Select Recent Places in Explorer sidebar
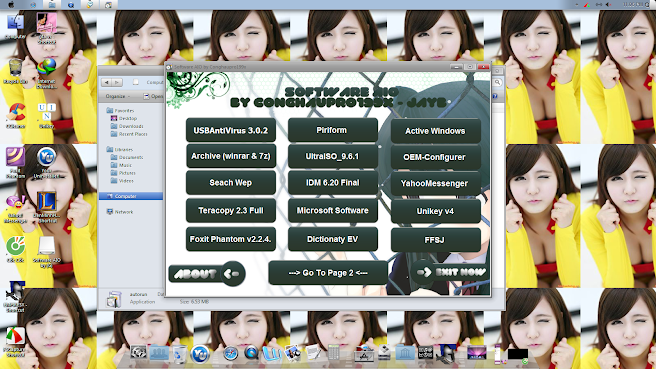 click(x=129, y=134)
